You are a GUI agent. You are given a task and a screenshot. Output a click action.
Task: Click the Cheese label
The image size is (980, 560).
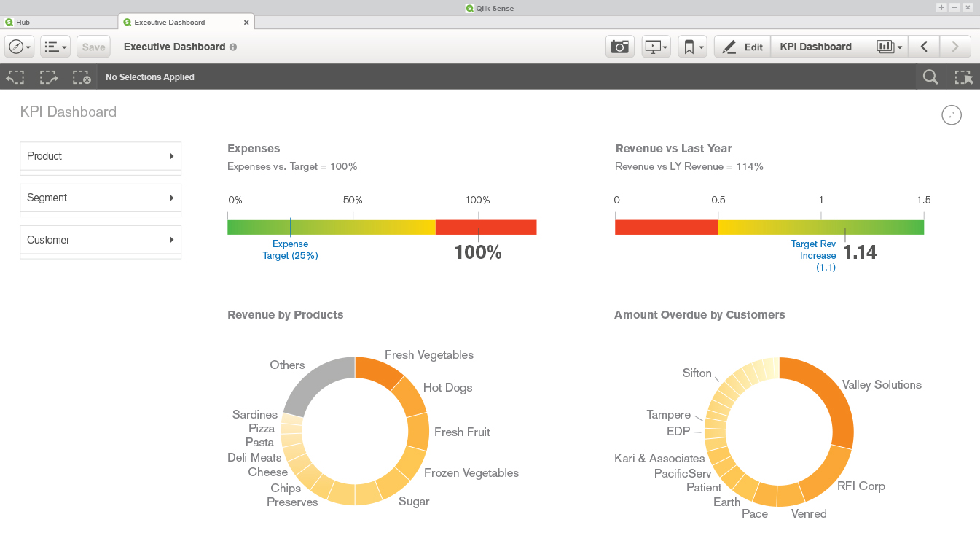267,472
